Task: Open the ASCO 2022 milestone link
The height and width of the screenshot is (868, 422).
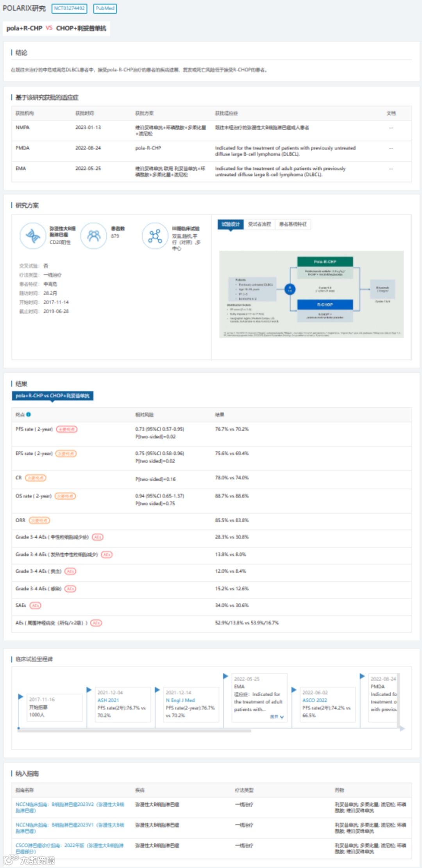Action: click(x=315, y=700)
